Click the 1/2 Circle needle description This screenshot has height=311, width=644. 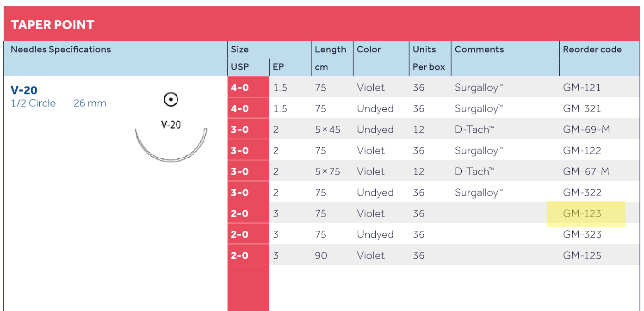pyautogui.click(x=33, y=103)
